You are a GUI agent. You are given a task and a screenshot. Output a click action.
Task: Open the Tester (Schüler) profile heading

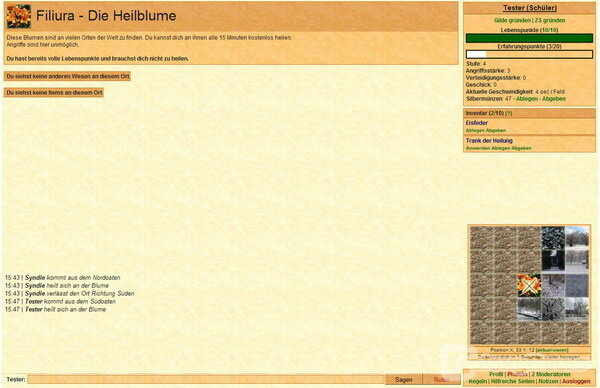pyautogui.click(x=530, y=8)
